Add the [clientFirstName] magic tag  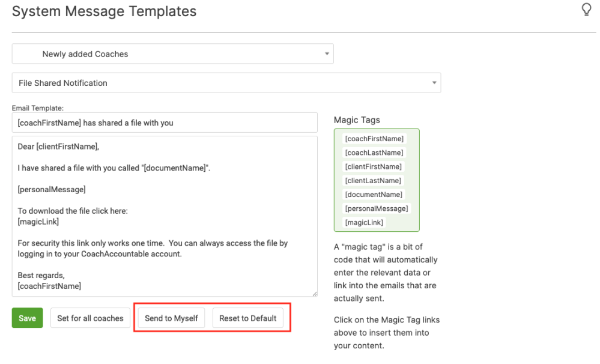tap(374, 166)
